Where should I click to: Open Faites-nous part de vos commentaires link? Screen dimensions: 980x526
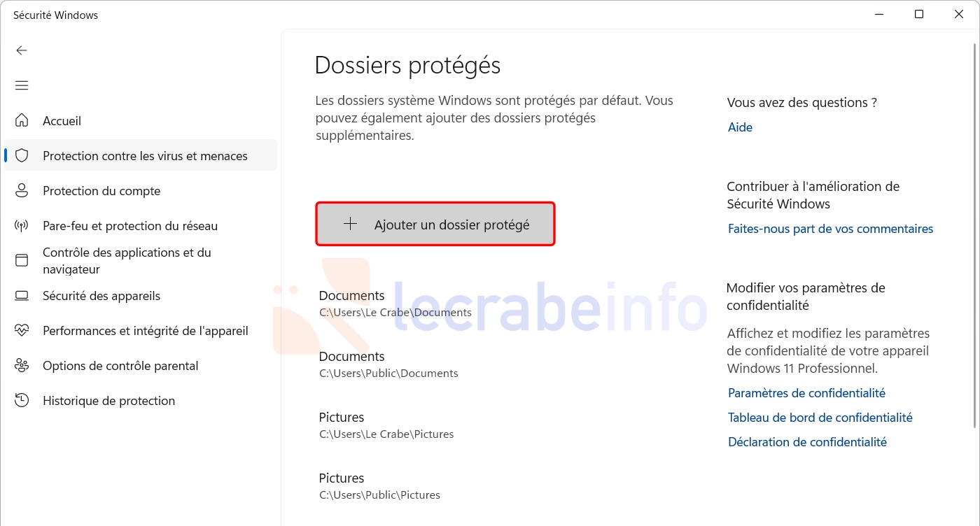(830, 229)
